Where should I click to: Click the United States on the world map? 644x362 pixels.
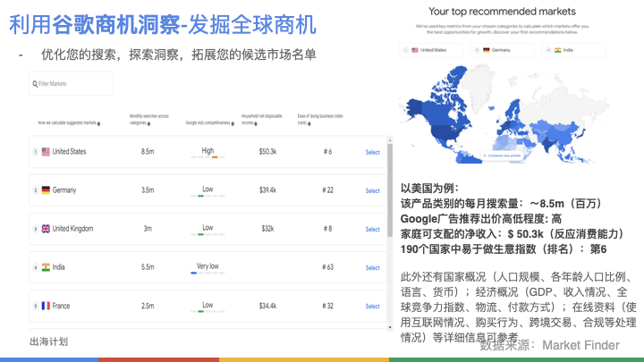[x=445, y=131]
